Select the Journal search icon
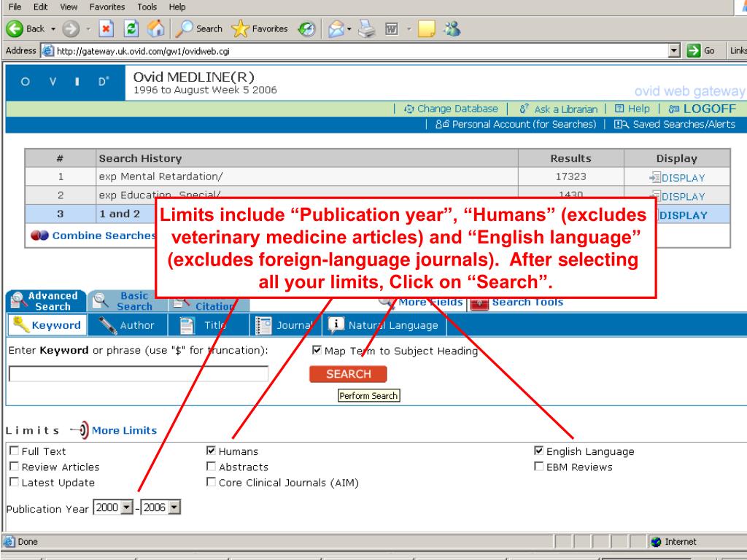This screenshot has height=560, width=747. [x=263, y=326]
